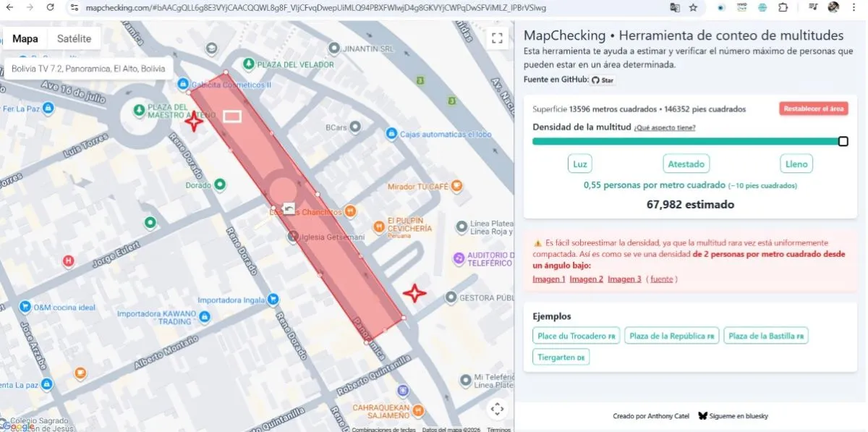Screen dimensions: 868x432
Task: Open the Imagen 1 link
Action: pyautogui.click(x=548, y=279)
